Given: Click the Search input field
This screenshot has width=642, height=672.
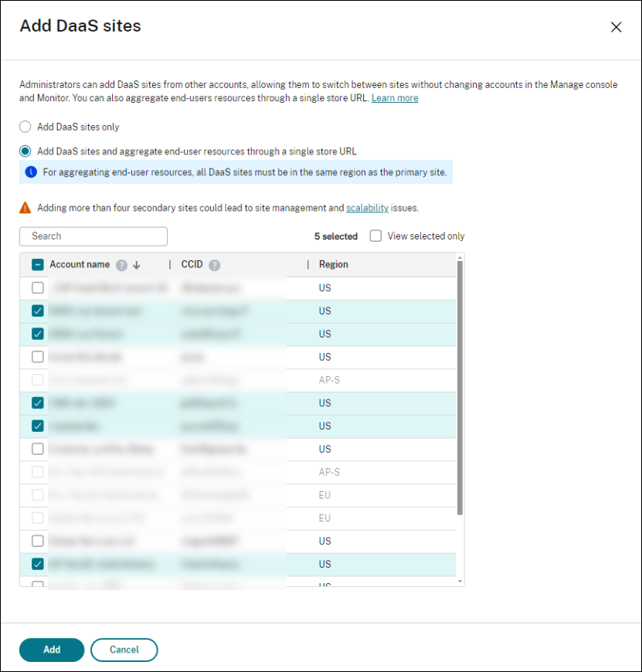Looking at the screenshot, I should [x=93, y=236].
